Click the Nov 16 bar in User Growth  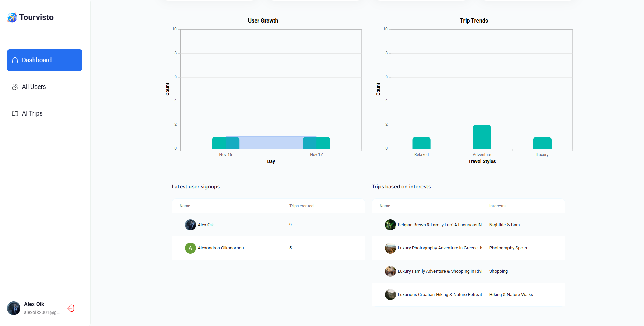(x=218, y=143)
